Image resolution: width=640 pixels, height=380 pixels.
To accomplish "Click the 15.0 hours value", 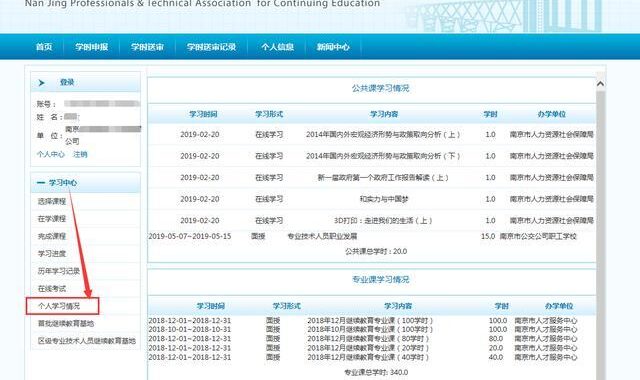I will click(488, 236).
